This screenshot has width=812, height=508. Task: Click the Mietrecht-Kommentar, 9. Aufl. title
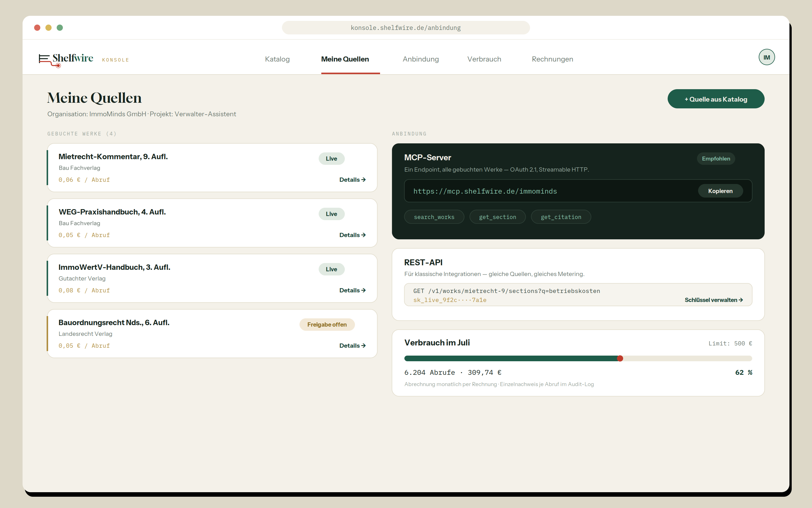point(113,157)
